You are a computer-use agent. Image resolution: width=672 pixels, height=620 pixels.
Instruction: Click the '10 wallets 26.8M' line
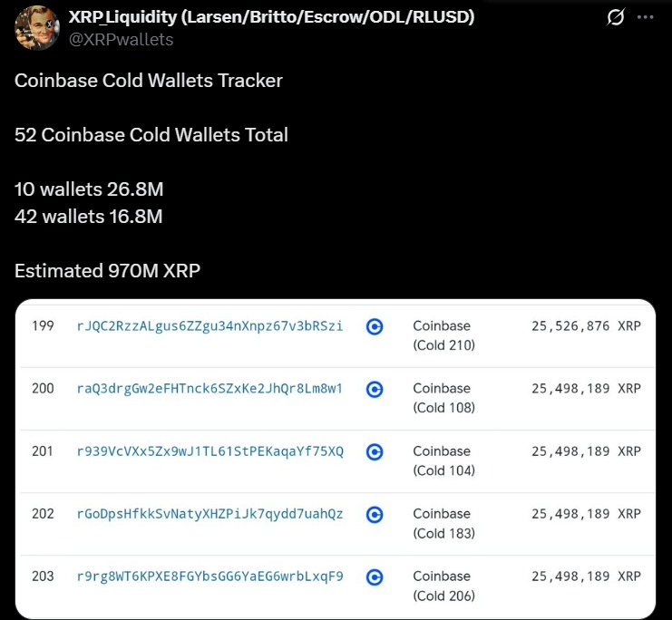click(89, 189)
